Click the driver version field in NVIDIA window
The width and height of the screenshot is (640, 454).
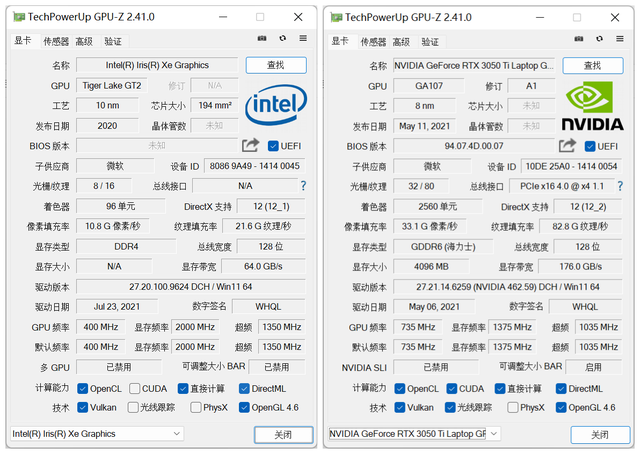pyautogui.click(x=507, y=287)
